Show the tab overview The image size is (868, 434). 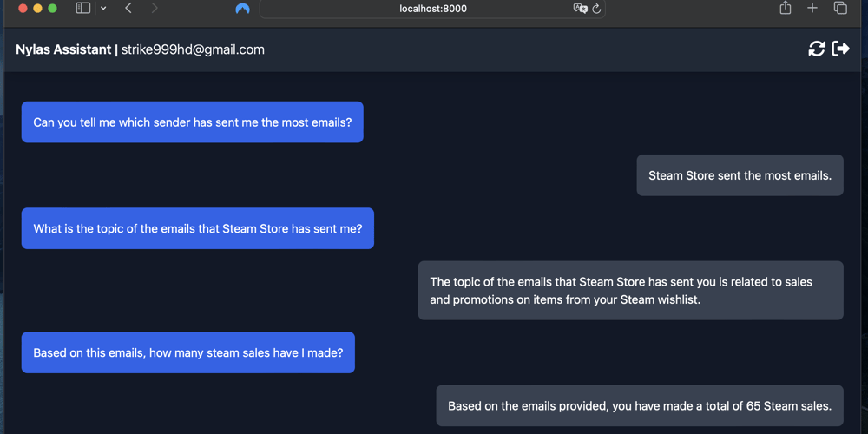click(x=840, y=9)
